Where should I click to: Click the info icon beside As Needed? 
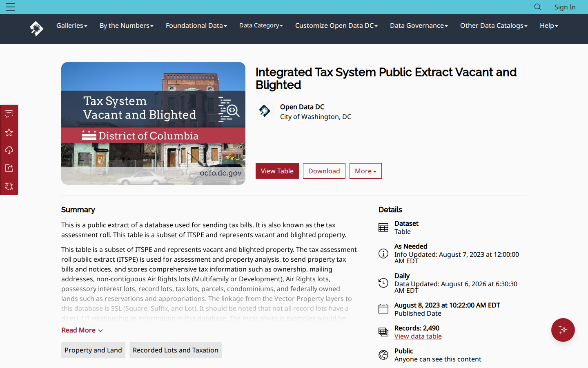[383, 254]
